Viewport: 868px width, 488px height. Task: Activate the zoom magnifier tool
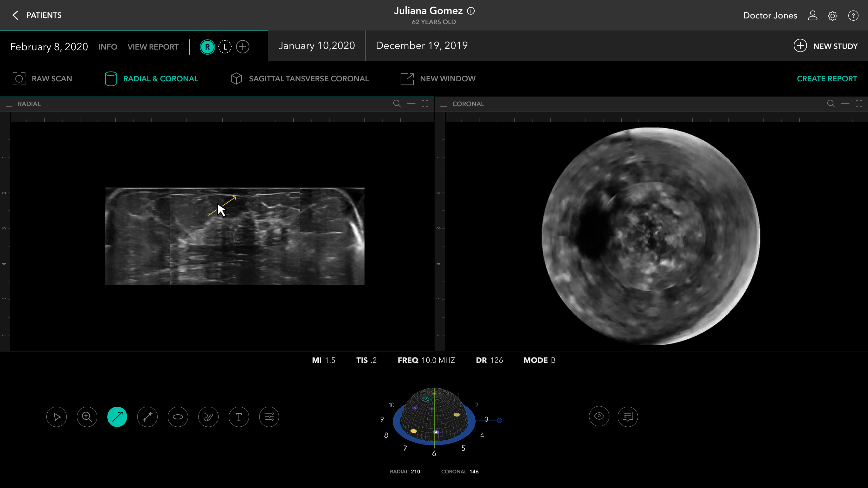(x=87, y=417)
